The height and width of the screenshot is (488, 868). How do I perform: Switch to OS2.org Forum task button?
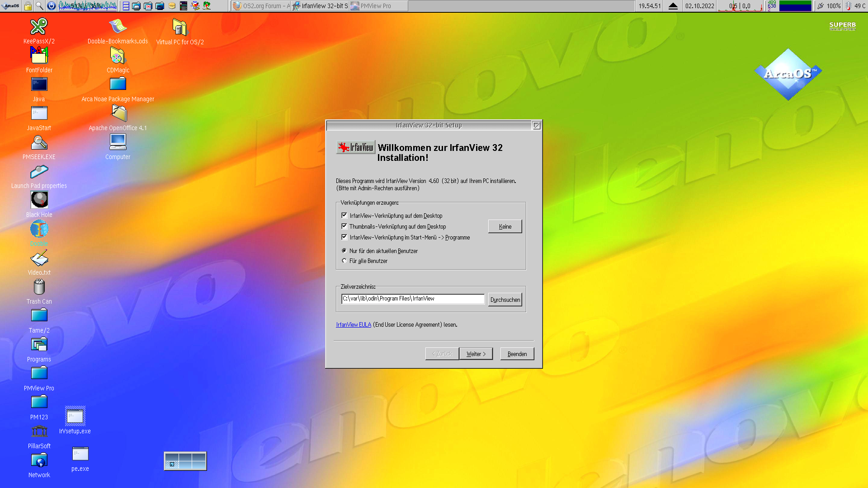[261, 6]
